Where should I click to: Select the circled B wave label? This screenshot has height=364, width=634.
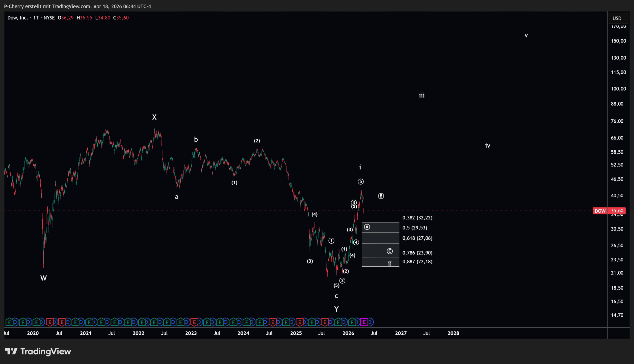(x=381, y=196)
